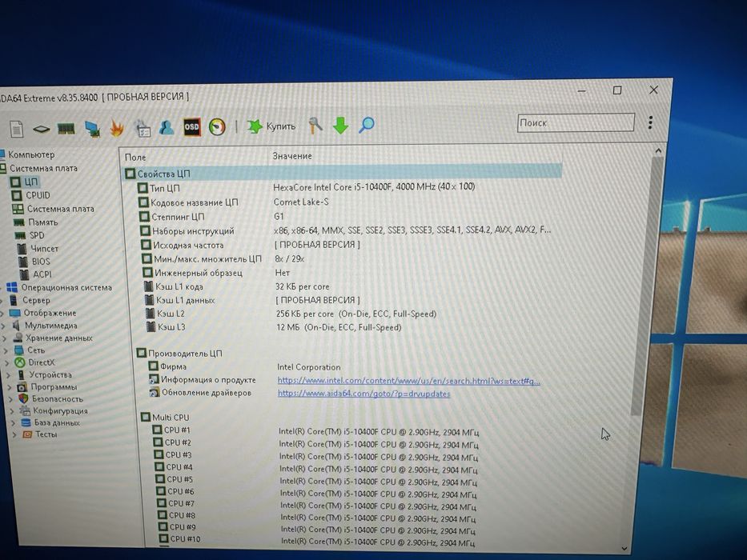
Task: Launch the flame stability test icon
Action: (117, 128)
